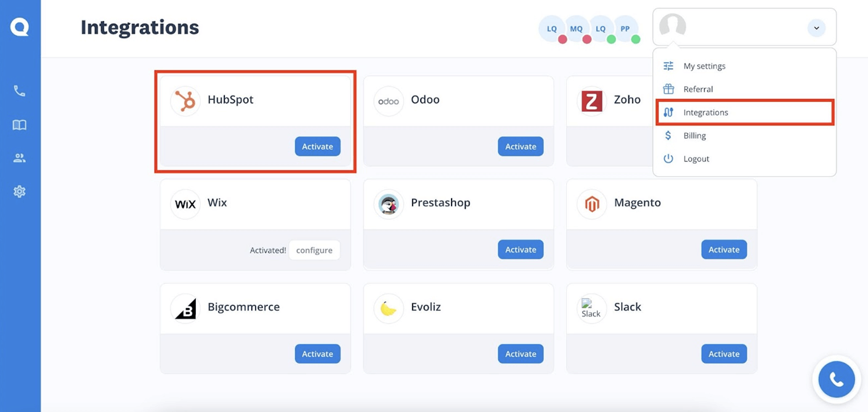
Task: Click the PP status badge
Action: pos(625,29)
